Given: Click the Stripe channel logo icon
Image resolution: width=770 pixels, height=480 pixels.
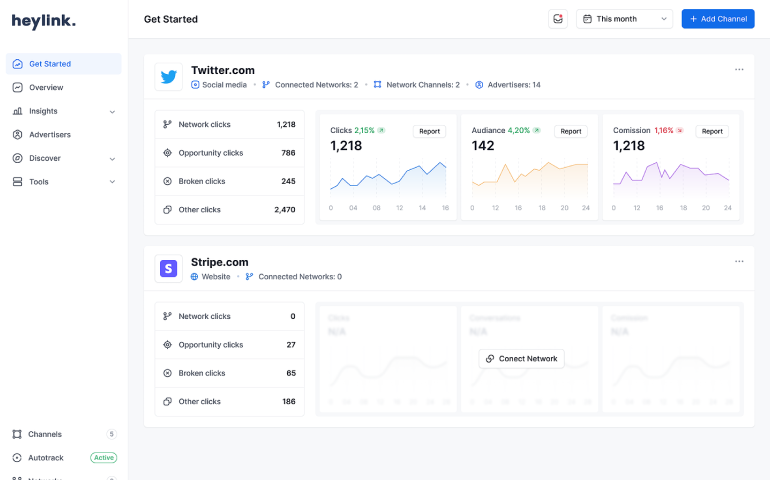Looking at the screenshot, I should (169, 269).
